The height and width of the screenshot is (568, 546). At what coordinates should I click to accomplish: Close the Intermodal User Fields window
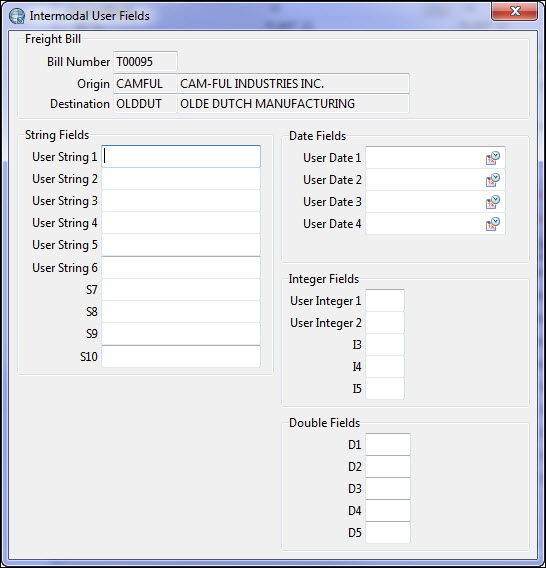point(514,11)
